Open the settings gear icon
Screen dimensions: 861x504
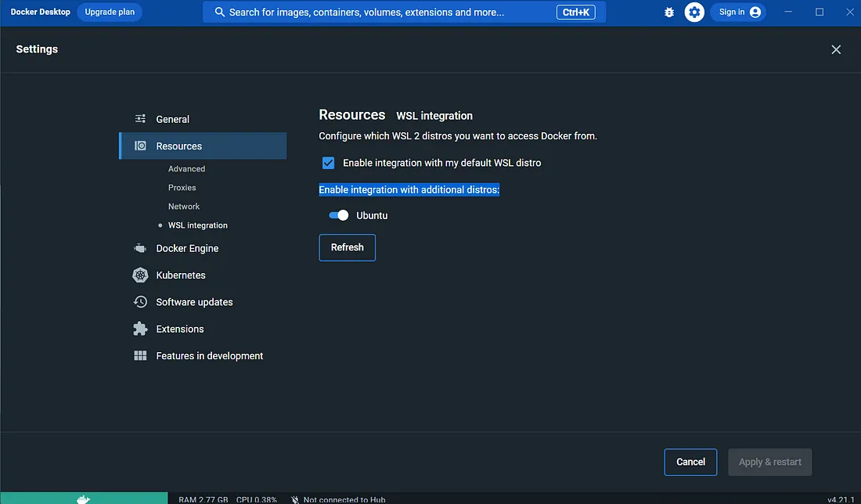click(694, 12)
